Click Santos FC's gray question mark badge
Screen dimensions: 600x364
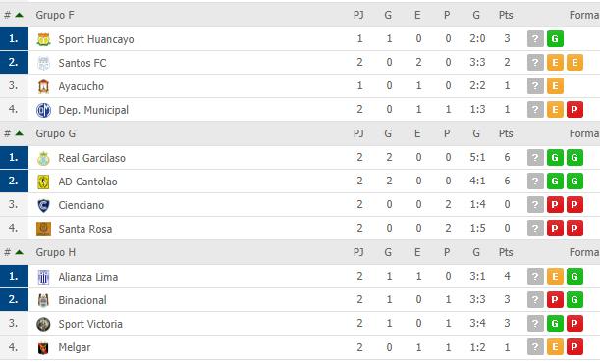[535, 63]
